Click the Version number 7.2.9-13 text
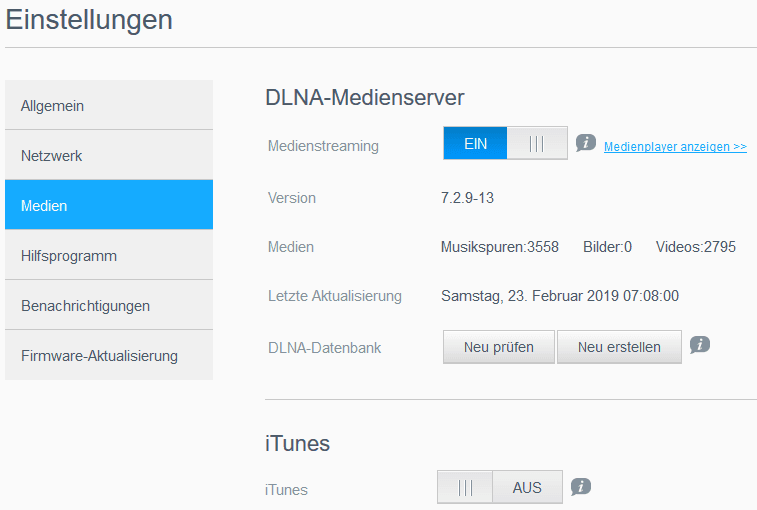Image resolution: width=757 pixels, height=510 pixels. tap(467, 198)
